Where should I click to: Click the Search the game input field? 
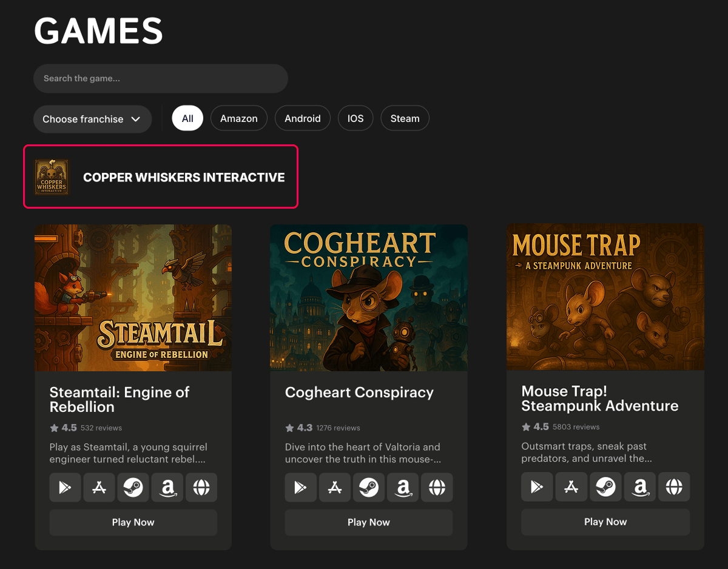(160, 79)
